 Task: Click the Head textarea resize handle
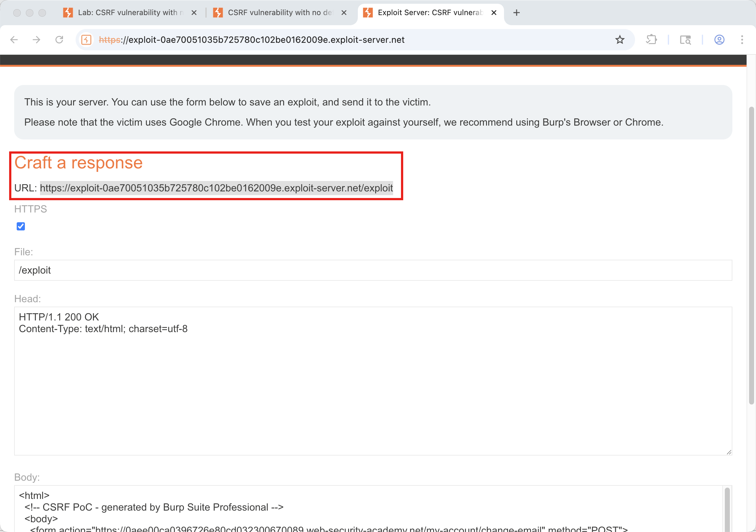tap(729, 452)
